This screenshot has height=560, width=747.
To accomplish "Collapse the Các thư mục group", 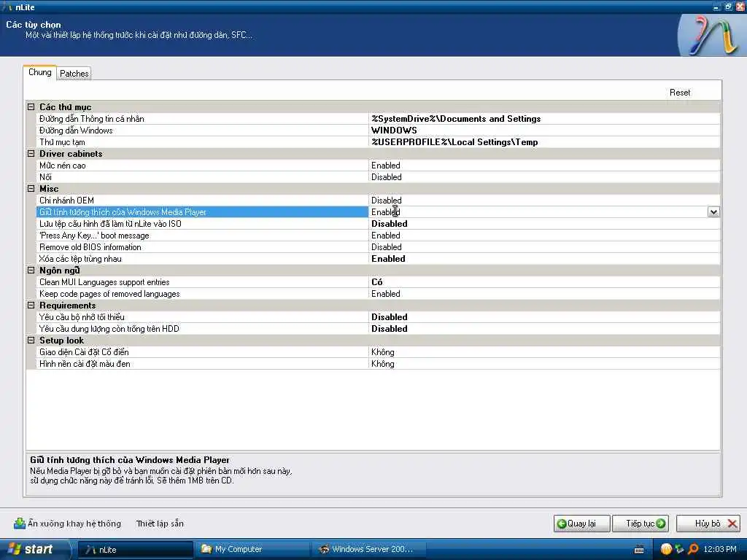I will point(31,107).
